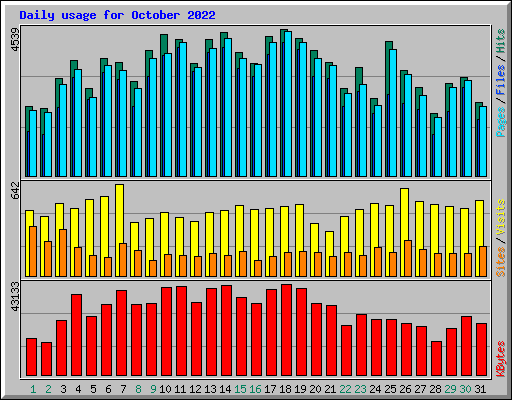Select the red KBytes bar for day 2
512x400 pixels.
click(46, 359)
